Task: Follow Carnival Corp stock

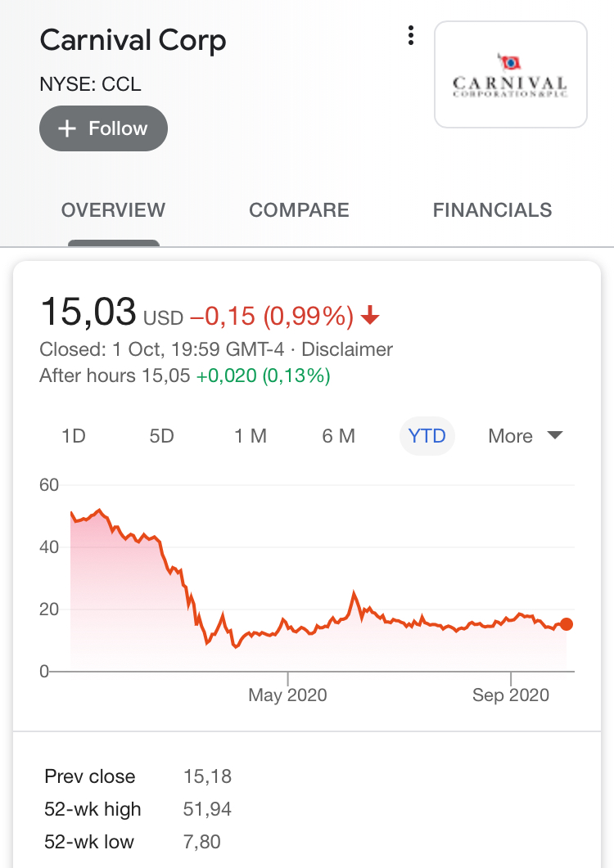Action: click(103, 128)
